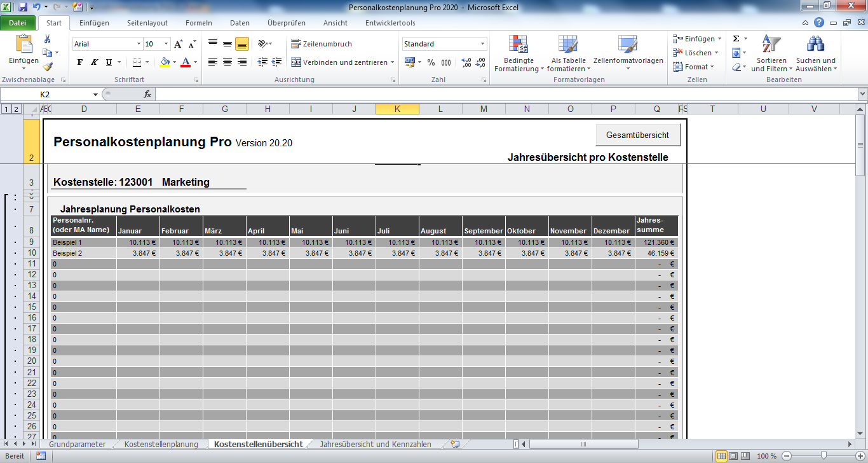Viewport: 868px width, 463px height.
Task: Open the Name Box dropdown arrow
Action: click(95, 94)
